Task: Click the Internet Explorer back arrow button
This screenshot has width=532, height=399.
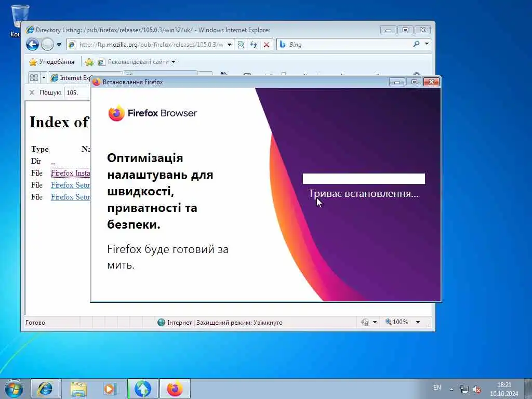Action: point(33,45)
